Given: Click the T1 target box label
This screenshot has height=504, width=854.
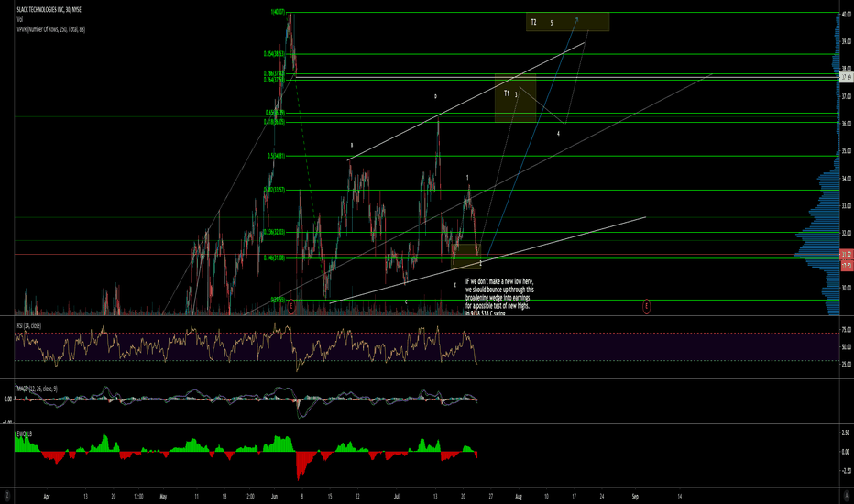Looking at the screenshot, I should [x=507, y=93].
